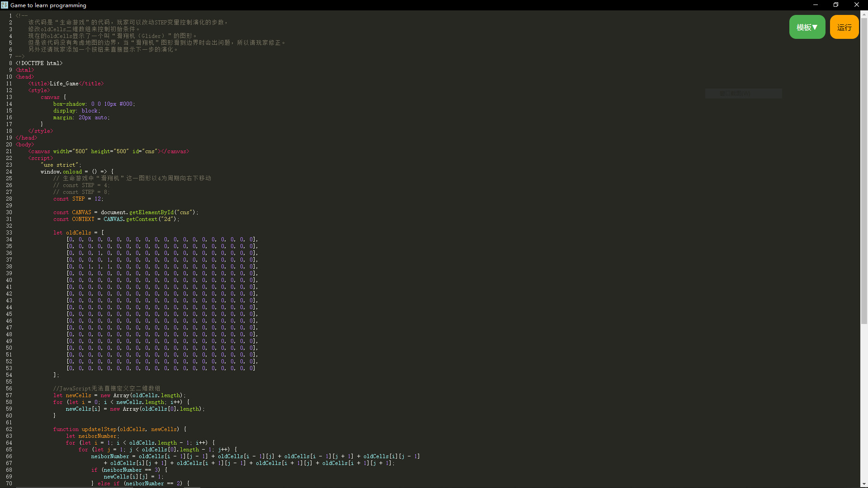Click the window.onload arrow function line
This screenshot has height=488, width=868.
(x=77, y=171)
